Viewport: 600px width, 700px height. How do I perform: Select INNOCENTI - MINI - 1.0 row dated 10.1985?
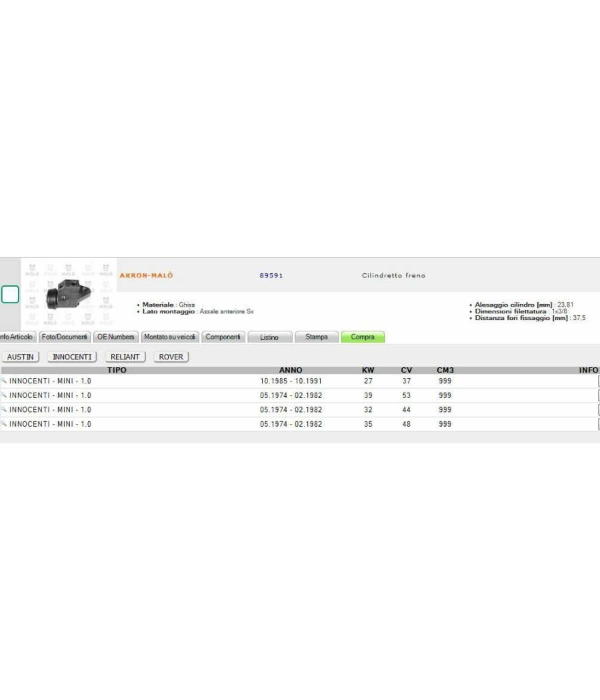tap(300, 381)
